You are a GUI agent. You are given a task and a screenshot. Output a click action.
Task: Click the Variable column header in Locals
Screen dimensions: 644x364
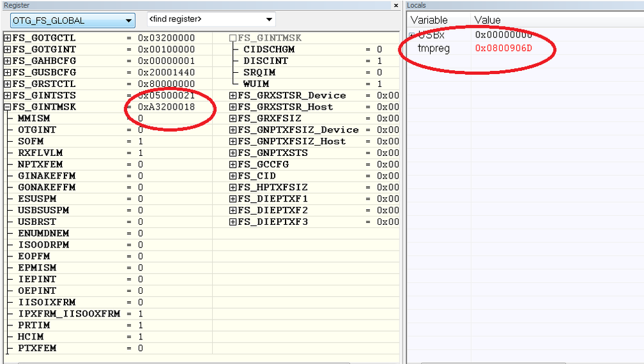pos(429,20)
